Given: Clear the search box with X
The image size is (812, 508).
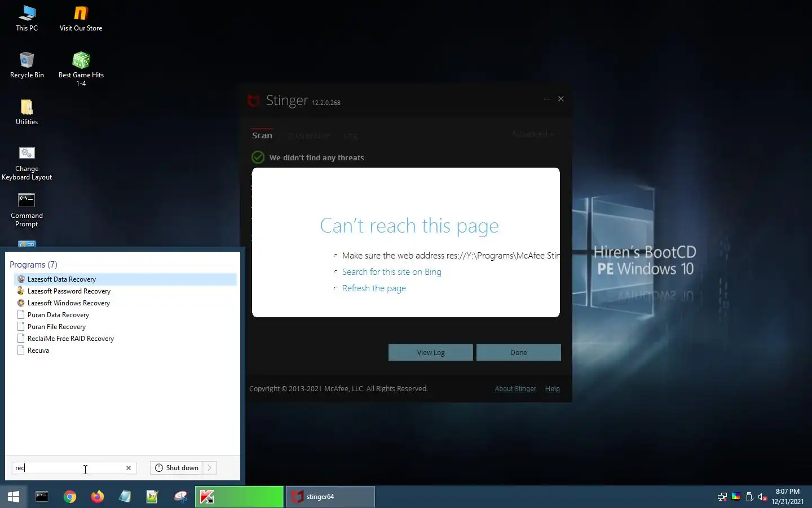Looking at the screenshot, I should pos(129,468).
